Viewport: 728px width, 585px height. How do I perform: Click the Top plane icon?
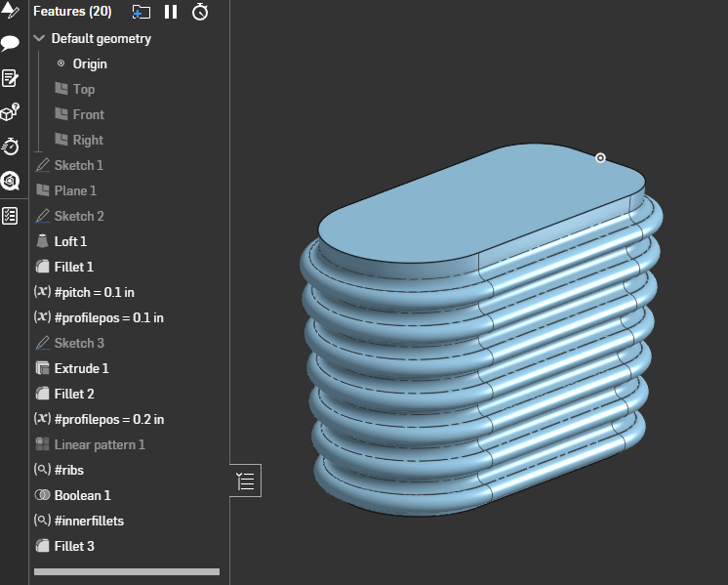61,88
